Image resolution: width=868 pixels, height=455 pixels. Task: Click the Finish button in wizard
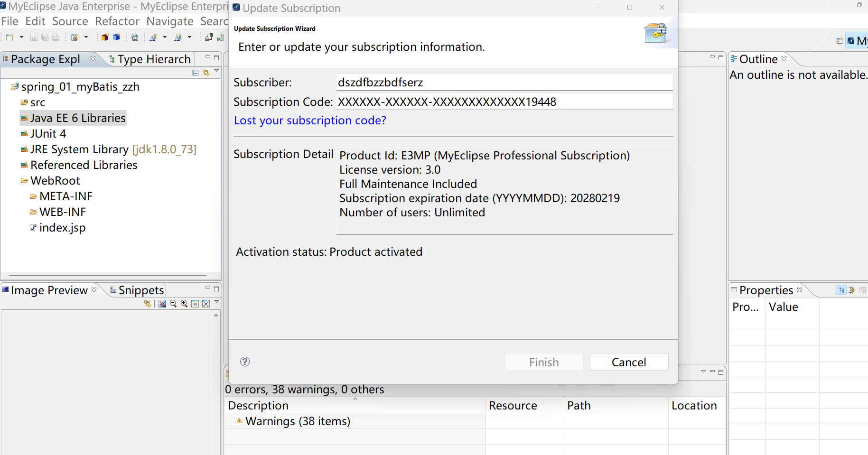pos(544,362)
